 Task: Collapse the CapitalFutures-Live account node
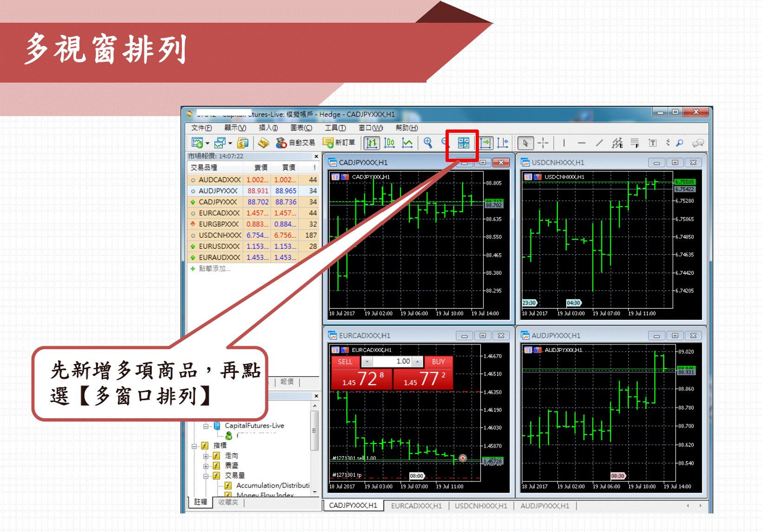(x=206, y=426)
